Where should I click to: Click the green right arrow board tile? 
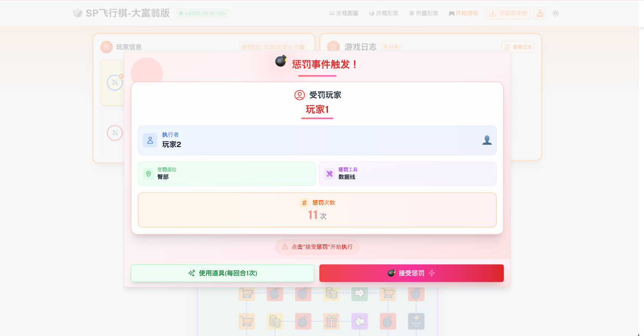pyautogui.click(x=359, y=294)
